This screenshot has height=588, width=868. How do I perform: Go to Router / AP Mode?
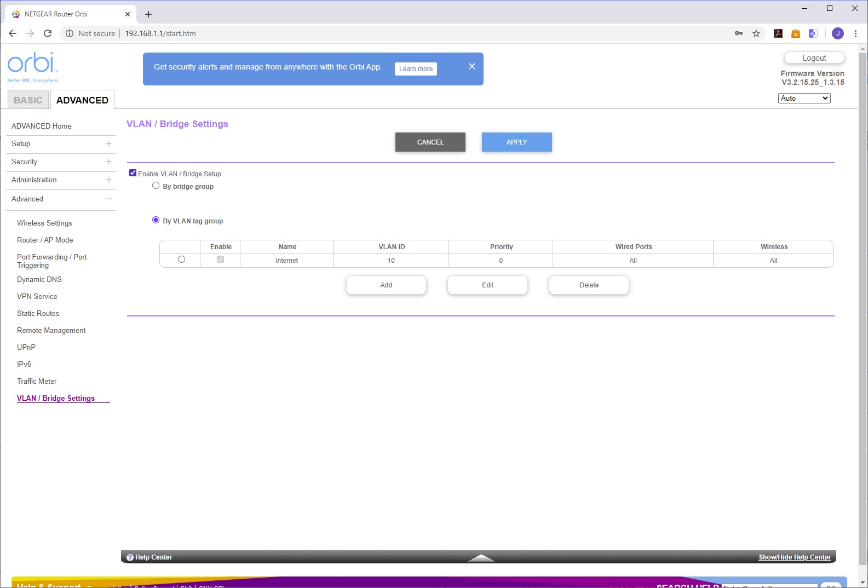45,240
